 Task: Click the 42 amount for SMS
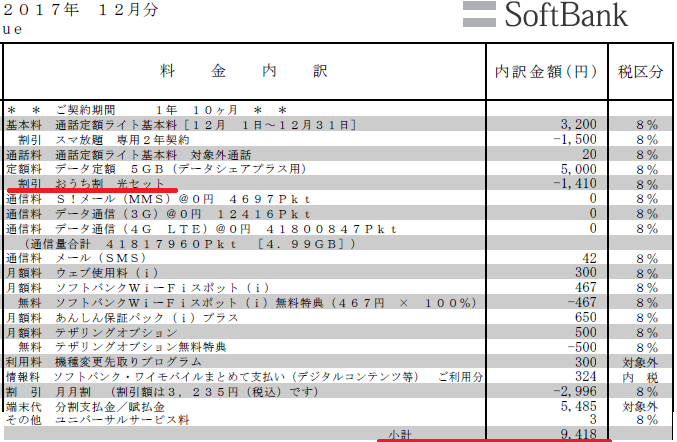click(589, 258)
